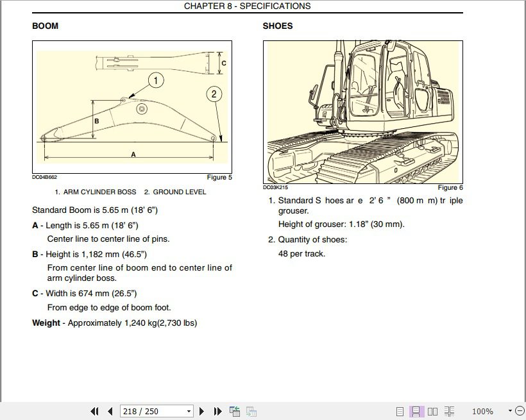This screenshot has width=526, height=420.
Task: Click 'From edge to edge of boom foot.'
Action: 109,308
